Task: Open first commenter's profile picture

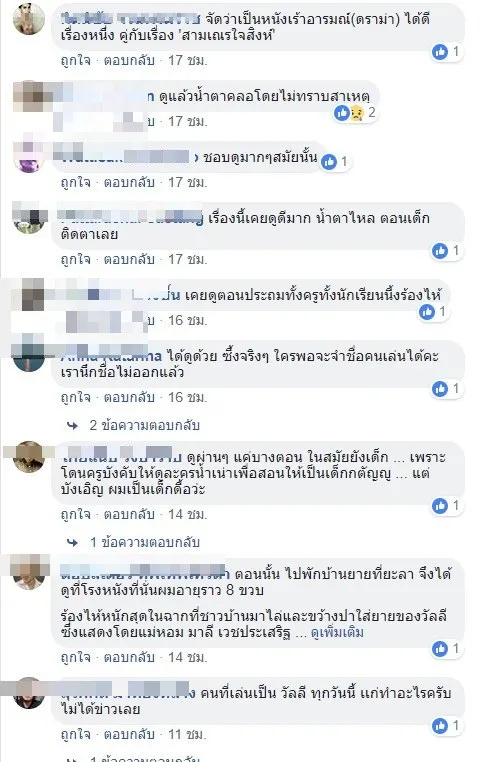Action: [29, 19]
